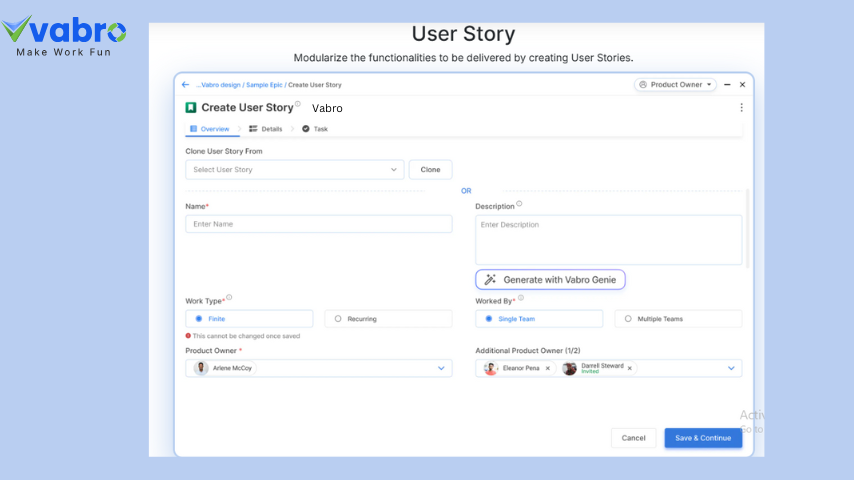
Task: Select the Finite work type
Action: [249, 319]
